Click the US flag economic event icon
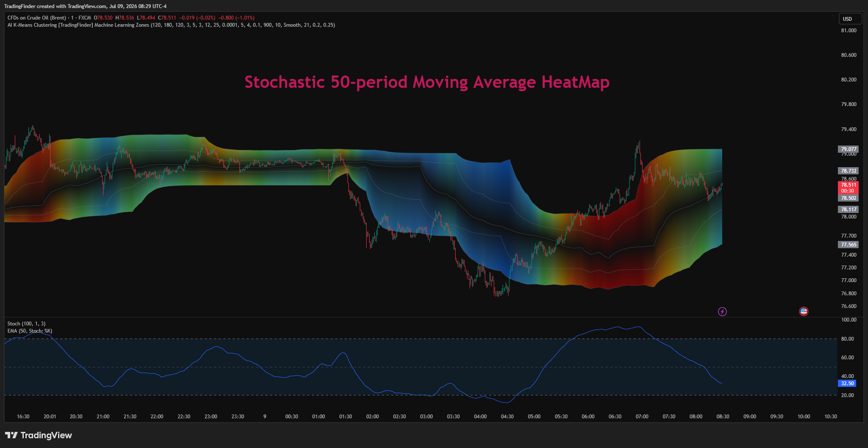The height and width of the screenshot is (448, 868). [804, 311]
